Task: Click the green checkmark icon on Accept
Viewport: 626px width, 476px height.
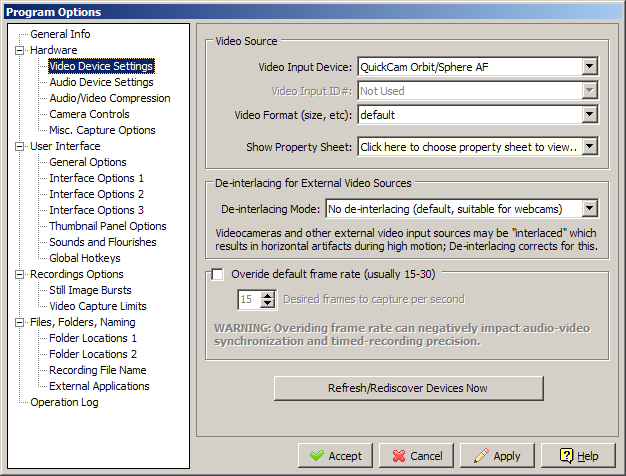Action: pos(317,456)
